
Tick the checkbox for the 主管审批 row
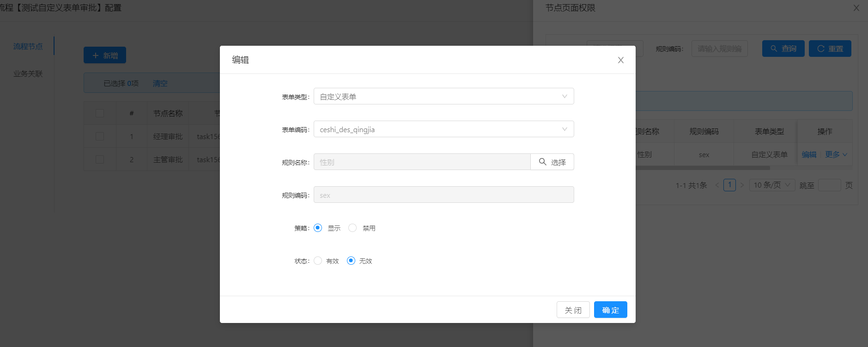coord(100,159)
